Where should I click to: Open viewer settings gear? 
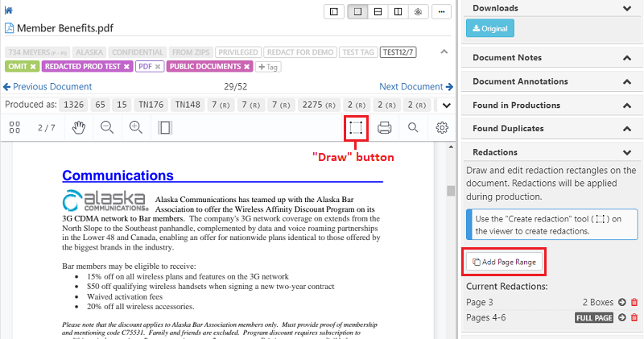point(442,127)
